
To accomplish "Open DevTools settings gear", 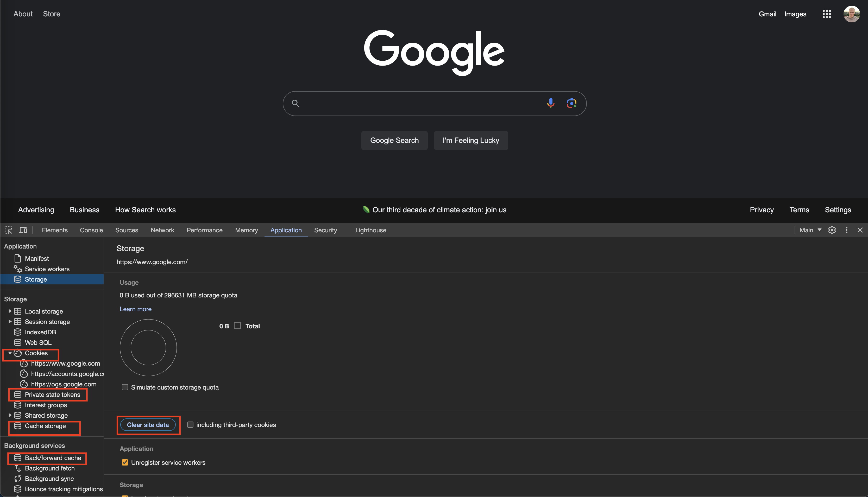I will (x=832, y=230).
